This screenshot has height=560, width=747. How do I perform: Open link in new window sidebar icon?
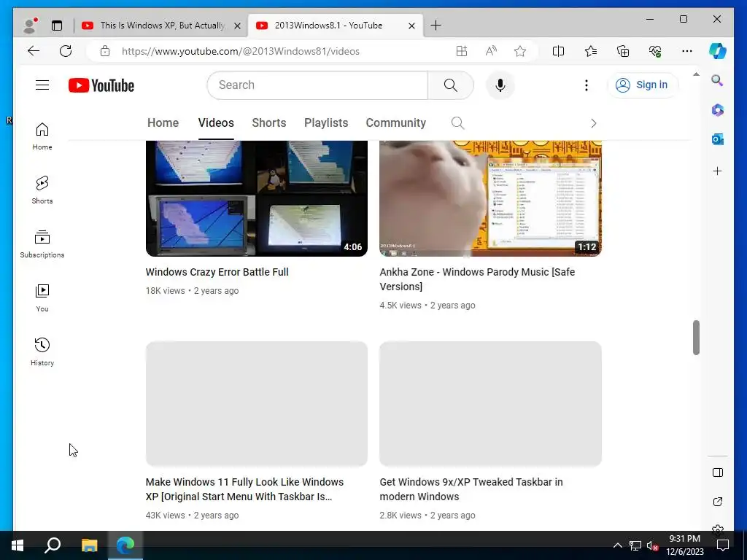click(x=718, y=502)
